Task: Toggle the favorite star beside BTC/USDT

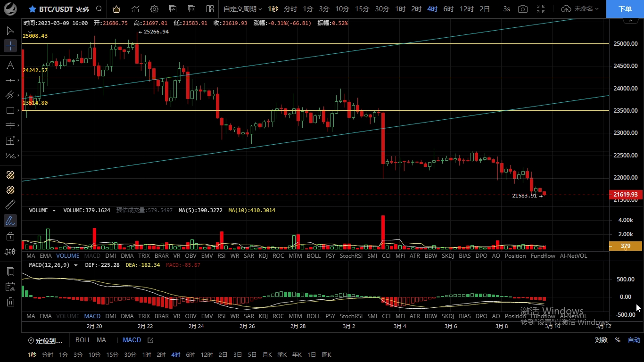Action: [32, 9]
